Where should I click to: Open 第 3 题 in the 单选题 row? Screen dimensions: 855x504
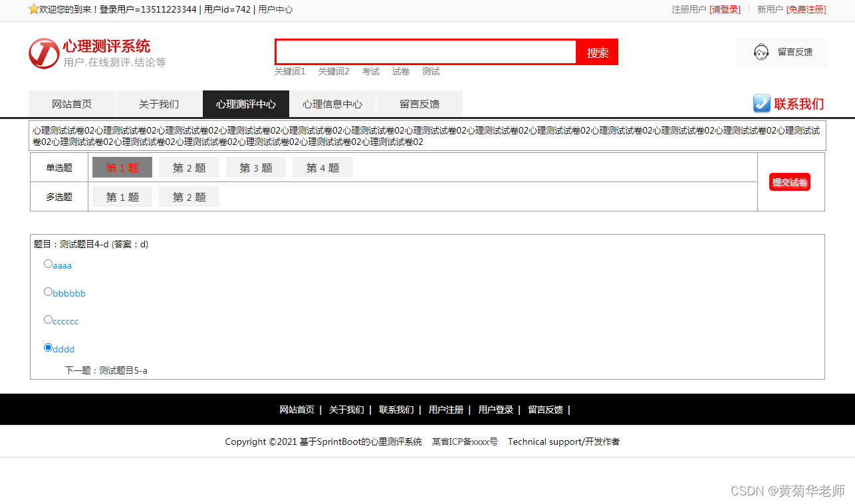tap(255, 167)
